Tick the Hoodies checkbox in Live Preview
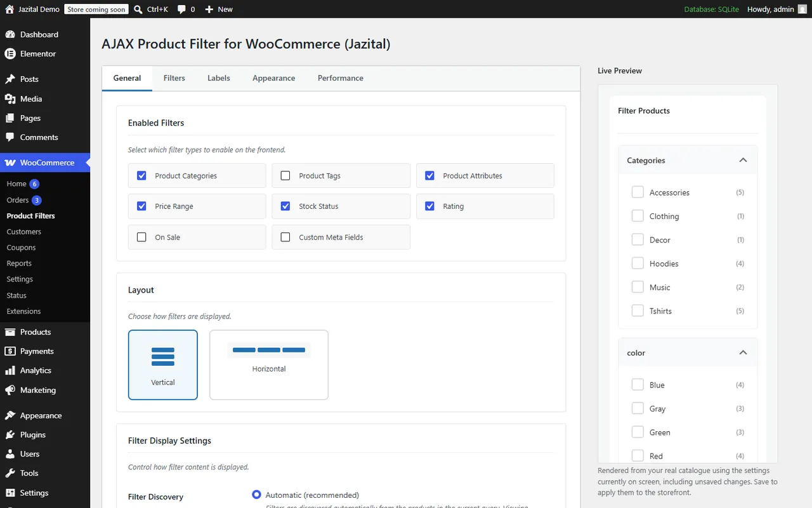Screen dimensions: 812x508 (x=638, y=264)
